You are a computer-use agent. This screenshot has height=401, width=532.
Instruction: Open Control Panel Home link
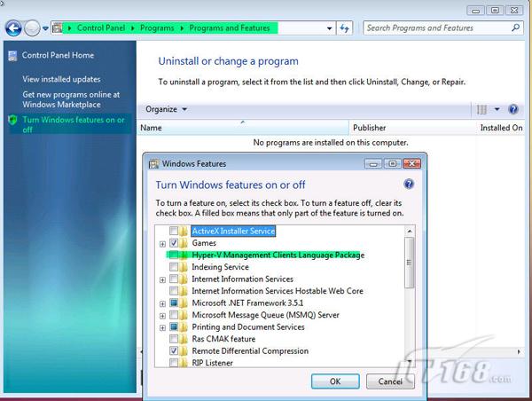pyautogui.click(x=58, y=55)
